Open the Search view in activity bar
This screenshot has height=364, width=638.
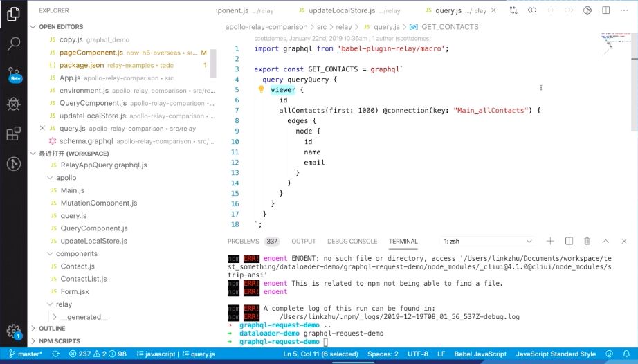[x=13, y=44]
